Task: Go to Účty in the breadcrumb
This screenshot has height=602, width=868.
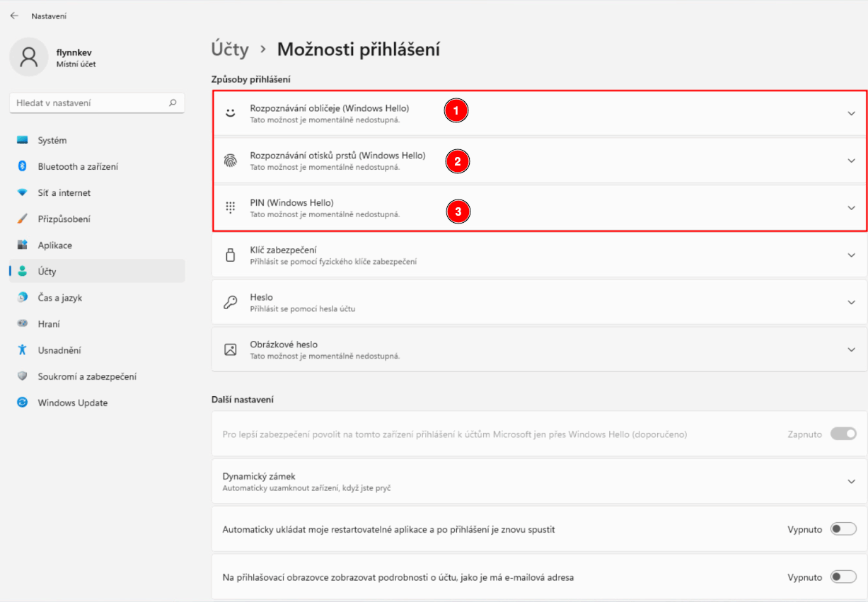Action: (x=230, y=50)
